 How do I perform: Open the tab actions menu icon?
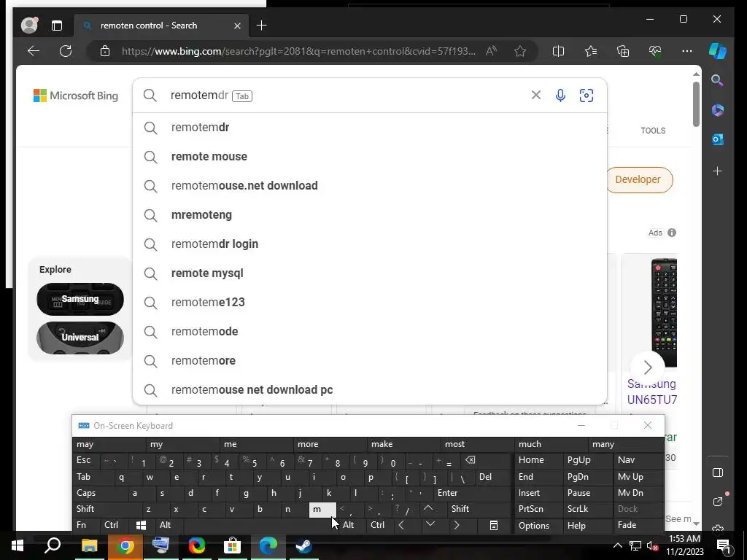(57, 26)
